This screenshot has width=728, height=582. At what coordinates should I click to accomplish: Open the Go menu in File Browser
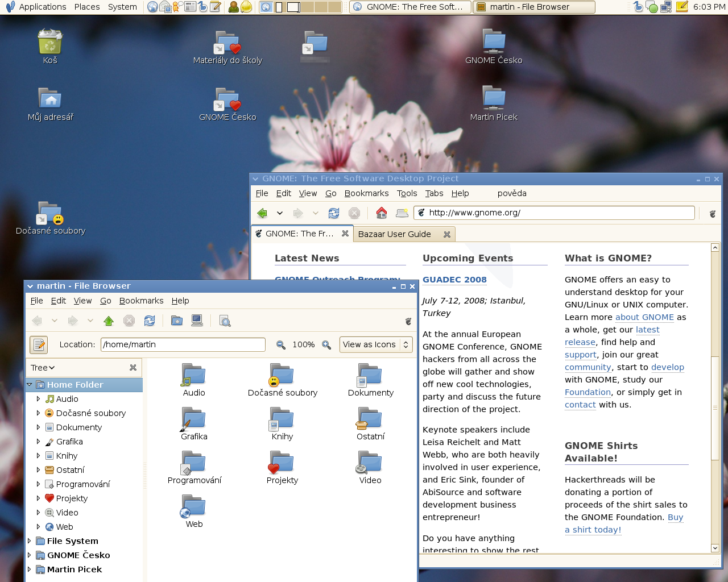click(106, 301)
